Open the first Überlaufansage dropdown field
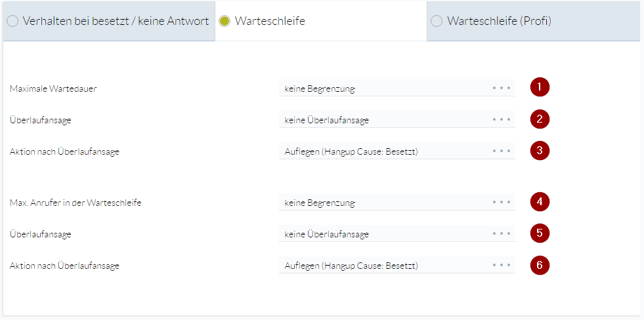The width and height of the screenshot is (644, 320). click(397, 120)
